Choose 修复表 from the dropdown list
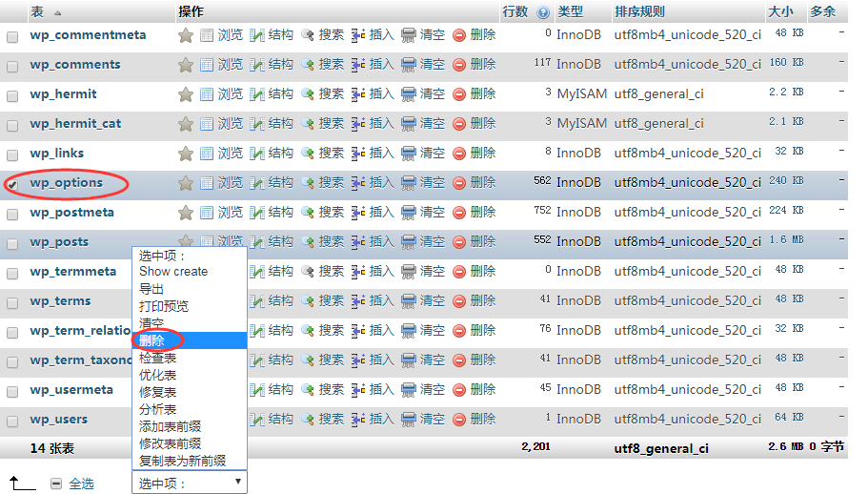The image size is (868, 494). [x=190, y=392]
